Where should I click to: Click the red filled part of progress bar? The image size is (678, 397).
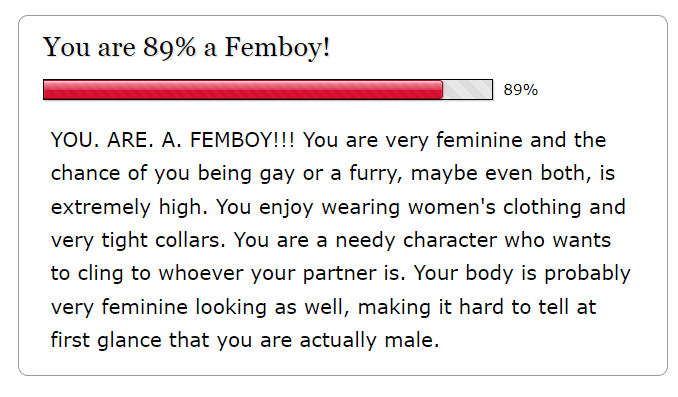243,90
